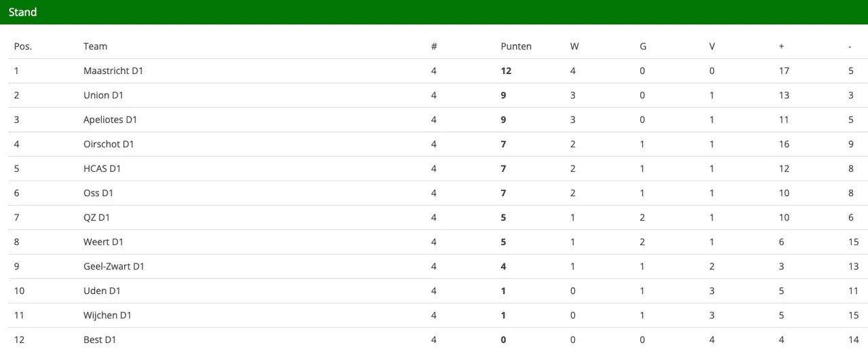Click the W wins column header

(574, 46)
